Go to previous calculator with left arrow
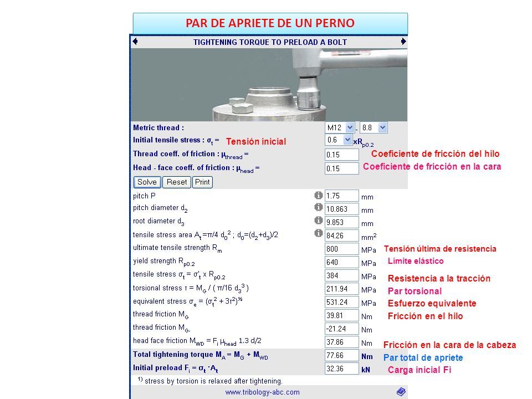Image resolution: width=532 pixels, height=399 pixels. [x=135, y=42]
